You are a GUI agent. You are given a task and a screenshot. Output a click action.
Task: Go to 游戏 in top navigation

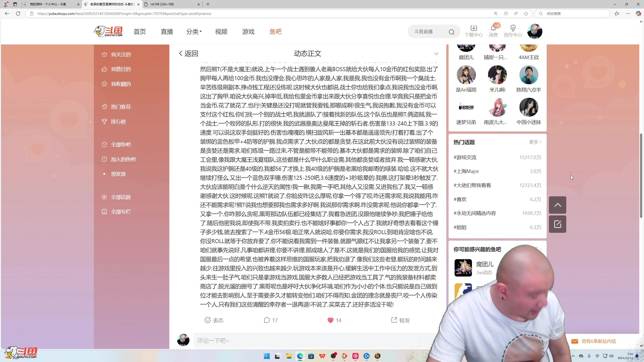tap(248, 32)
